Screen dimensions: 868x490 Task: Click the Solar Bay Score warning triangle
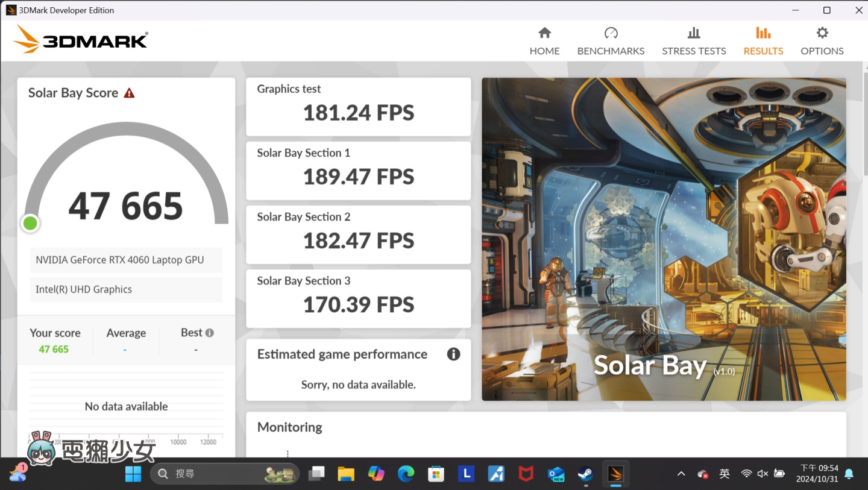[x=129, y=93]
